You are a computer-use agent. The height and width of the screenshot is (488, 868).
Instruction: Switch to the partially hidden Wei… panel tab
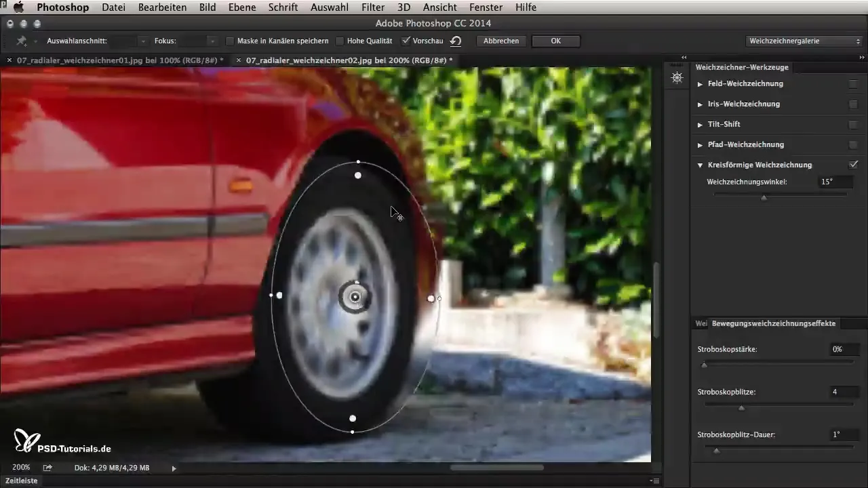point(701,323)
